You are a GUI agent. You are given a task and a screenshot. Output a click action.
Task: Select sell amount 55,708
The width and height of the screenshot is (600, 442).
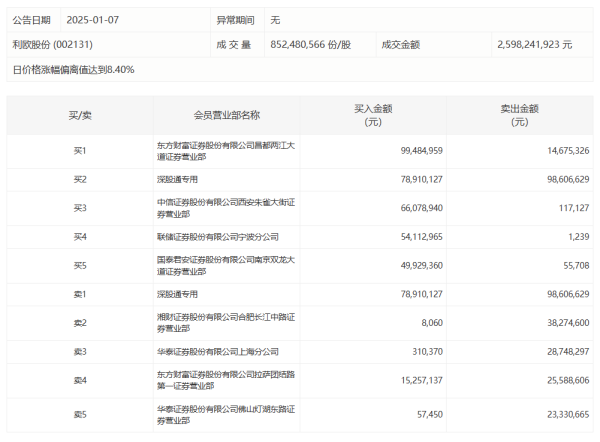[576, 266]
